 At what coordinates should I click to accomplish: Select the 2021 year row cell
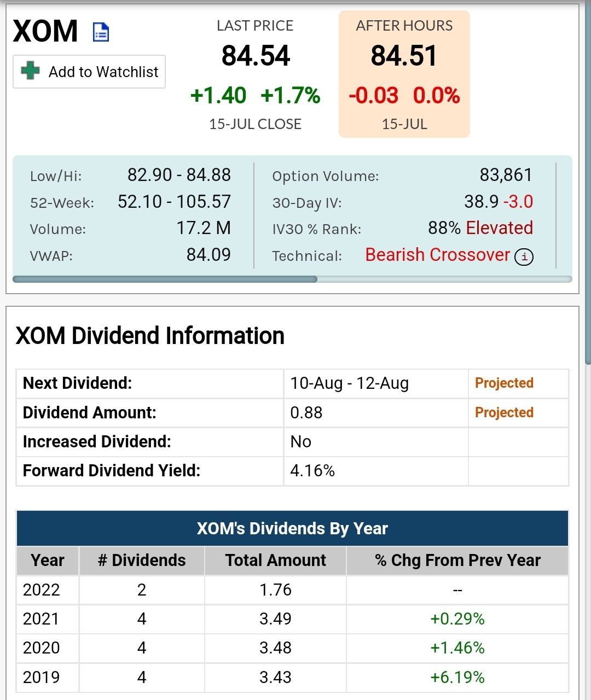[x=48, y=619]
